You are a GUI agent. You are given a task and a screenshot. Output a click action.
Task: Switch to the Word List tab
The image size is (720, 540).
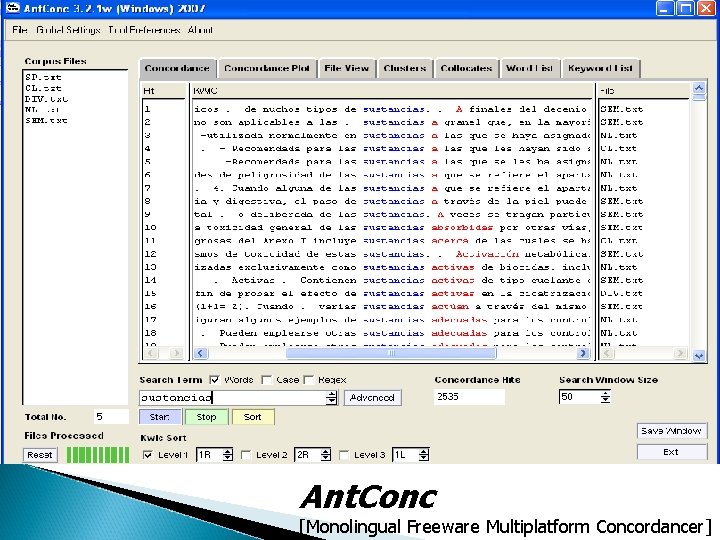(x=530, y=68)
